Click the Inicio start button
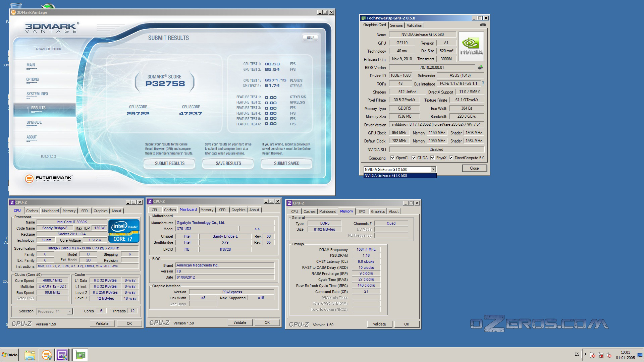Viewport: 644px width, 362px height. [10, 355]
